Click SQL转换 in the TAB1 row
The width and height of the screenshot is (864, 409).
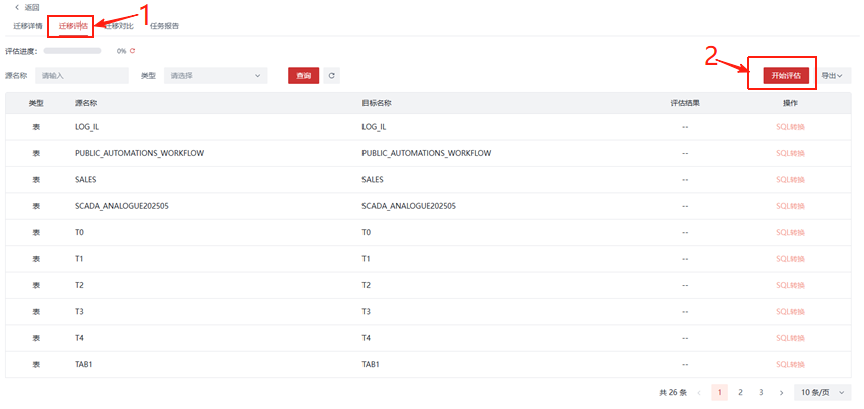point(790,364)
